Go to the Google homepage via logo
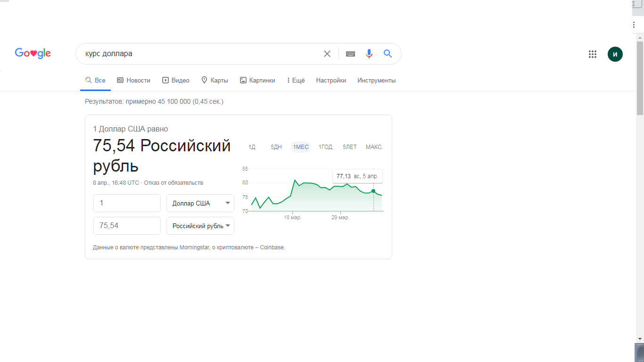 point(33,53)
